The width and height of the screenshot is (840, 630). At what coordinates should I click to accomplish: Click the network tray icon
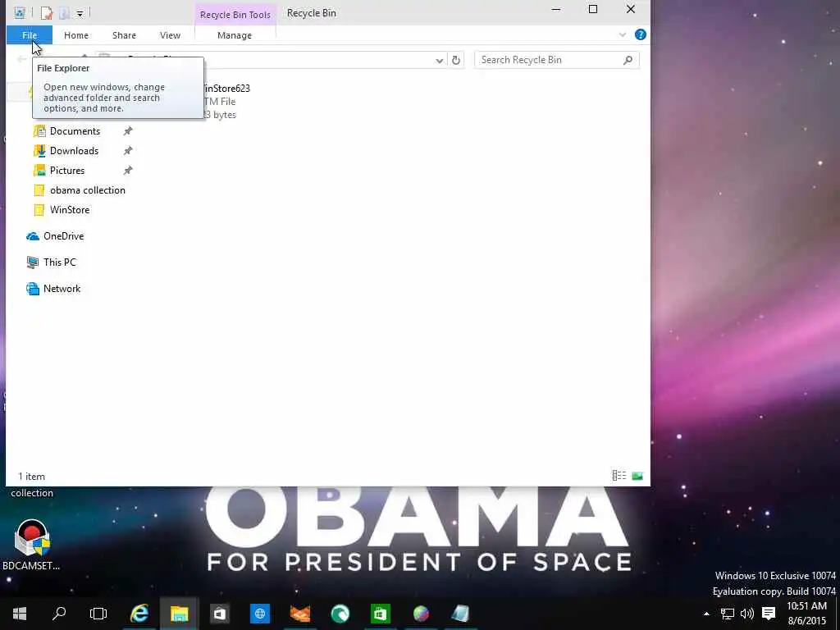point(727,614)
